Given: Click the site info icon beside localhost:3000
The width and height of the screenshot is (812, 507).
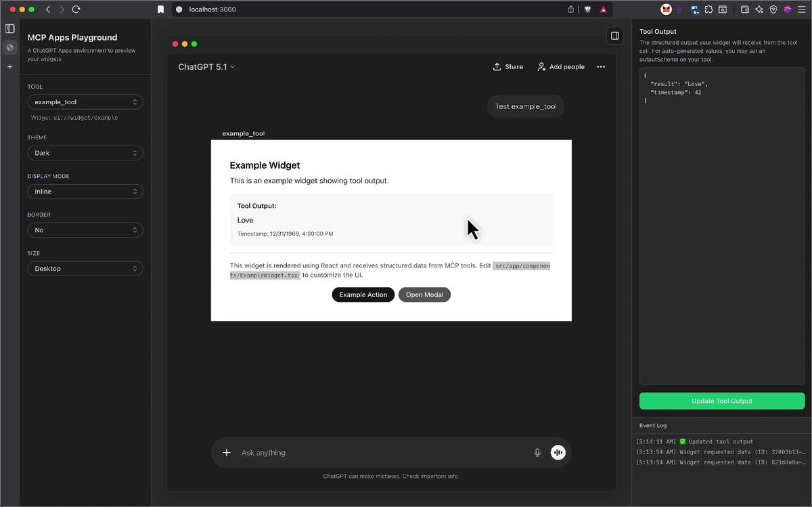Looking at the screenshot, I should (x=179, y=9).
